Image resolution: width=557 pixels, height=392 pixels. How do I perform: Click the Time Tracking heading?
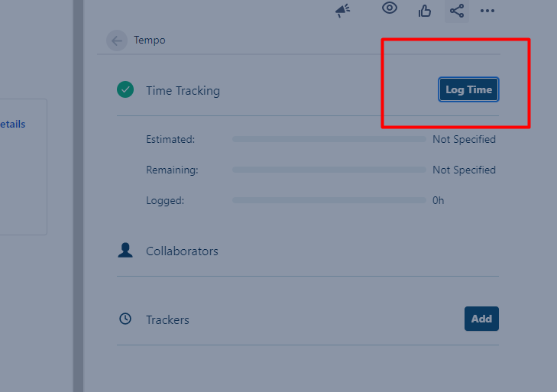coord(183,91)
